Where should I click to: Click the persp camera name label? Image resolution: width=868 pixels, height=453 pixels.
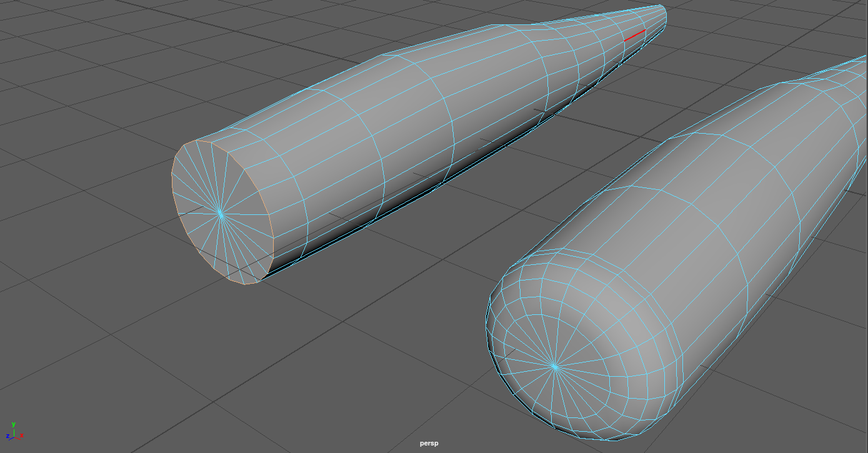429,444
